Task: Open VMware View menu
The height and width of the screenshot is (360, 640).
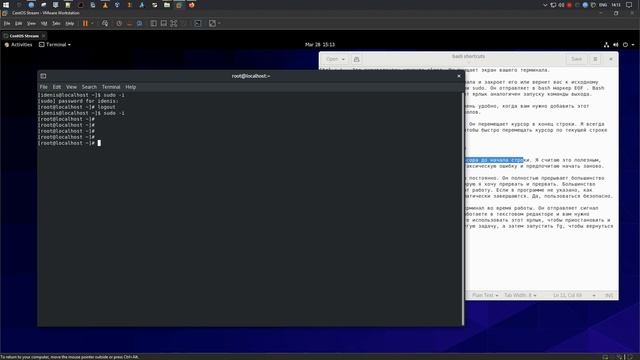Action: (31, 24)
